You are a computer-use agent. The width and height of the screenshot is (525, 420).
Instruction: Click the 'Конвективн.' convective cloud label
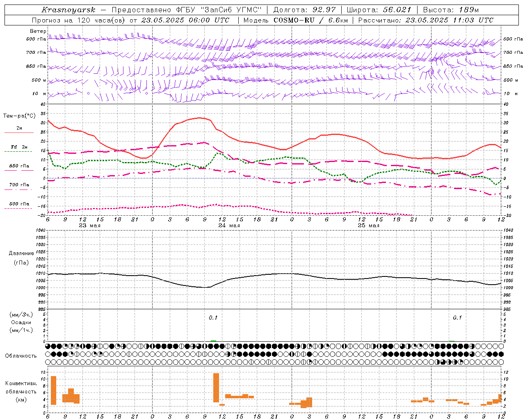pos(21,383)
